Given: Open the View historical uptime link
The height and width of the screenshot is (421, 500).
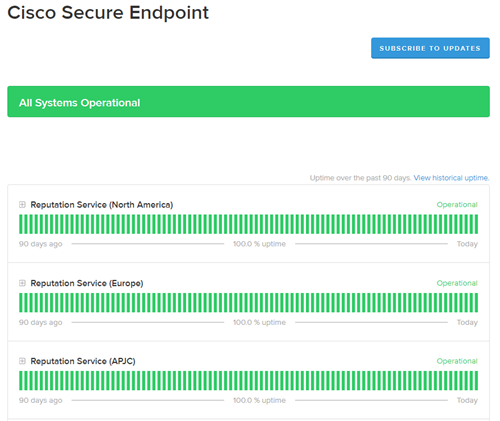Looking at the screenshot, I should [451, 178].
